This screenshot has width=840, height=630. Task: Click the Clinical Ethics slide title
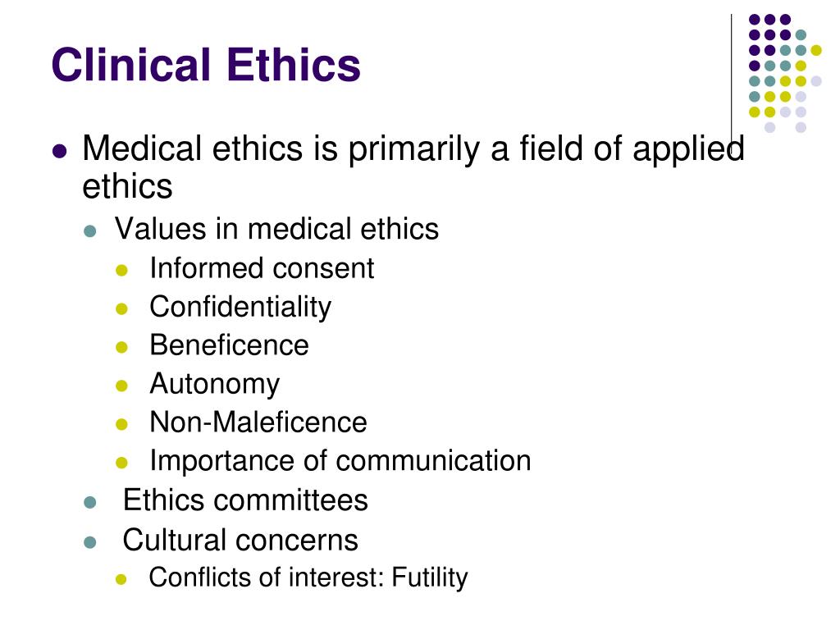point(206,65)
